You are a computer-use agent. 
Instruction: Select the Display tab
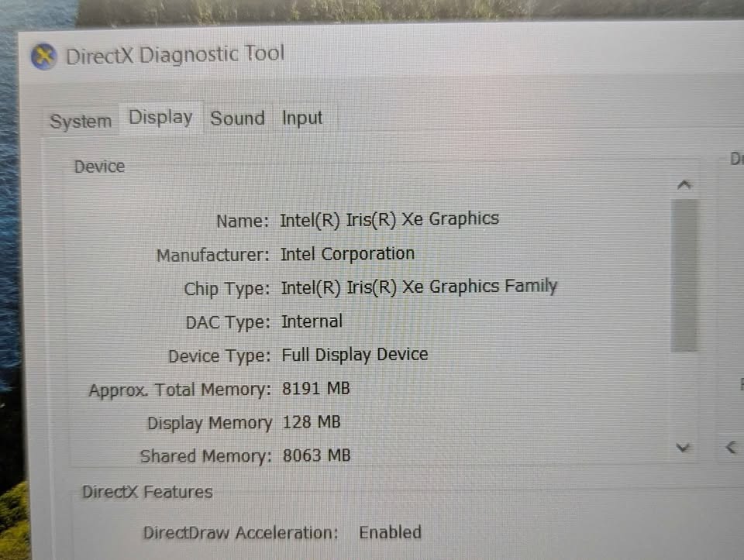(x=161, y=118)
